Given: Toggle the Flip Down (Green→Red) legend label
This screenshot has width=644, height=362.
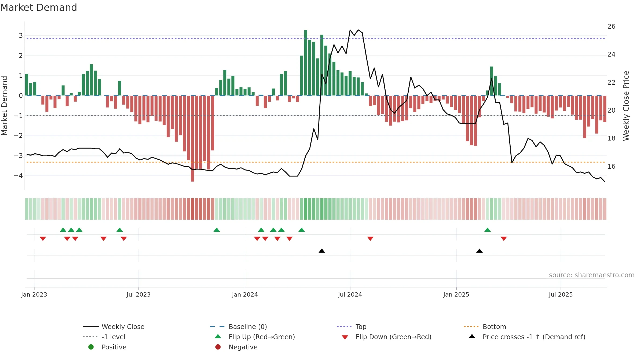Looking at the screenshot, I should tap(393, 337).
